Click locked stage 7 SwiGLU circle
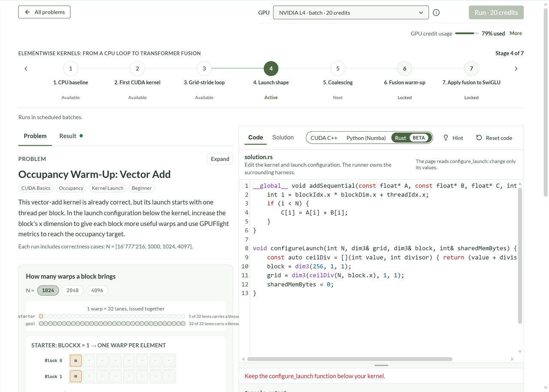 point(471,69)
